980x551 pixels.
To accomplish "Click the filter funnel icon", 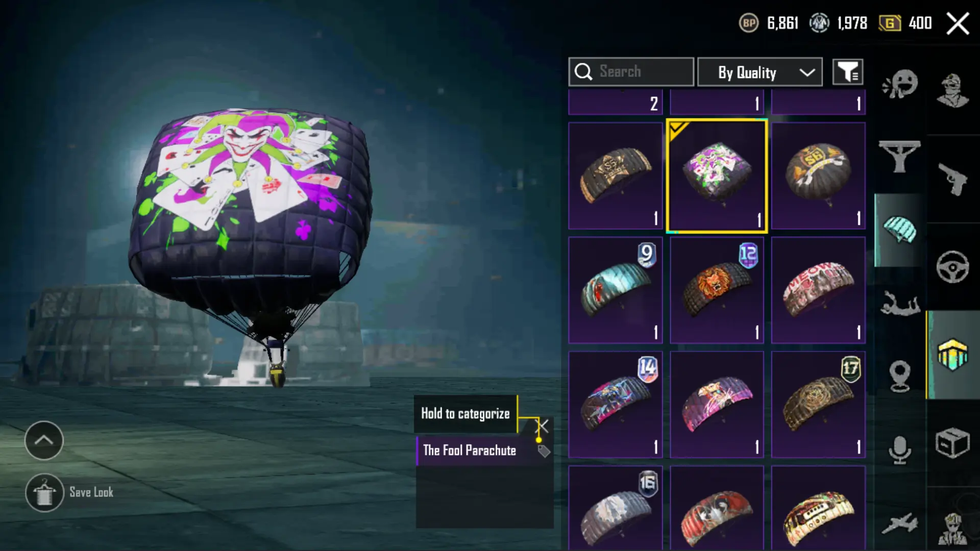I will (848, 72).
